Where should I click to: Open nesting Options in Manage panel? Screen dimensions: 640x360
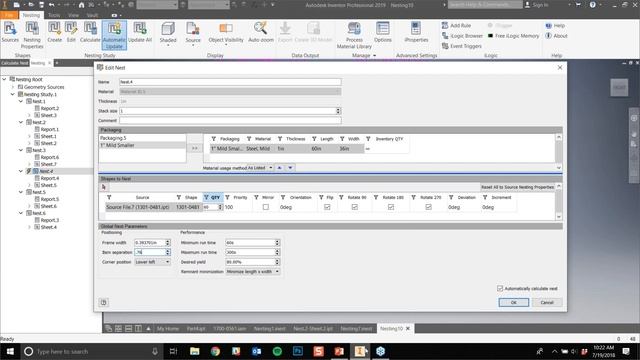point(382,32)
